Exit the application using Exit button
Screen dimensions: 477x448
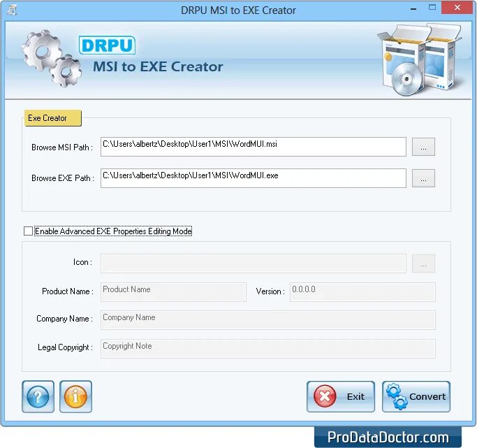point(341,396)
